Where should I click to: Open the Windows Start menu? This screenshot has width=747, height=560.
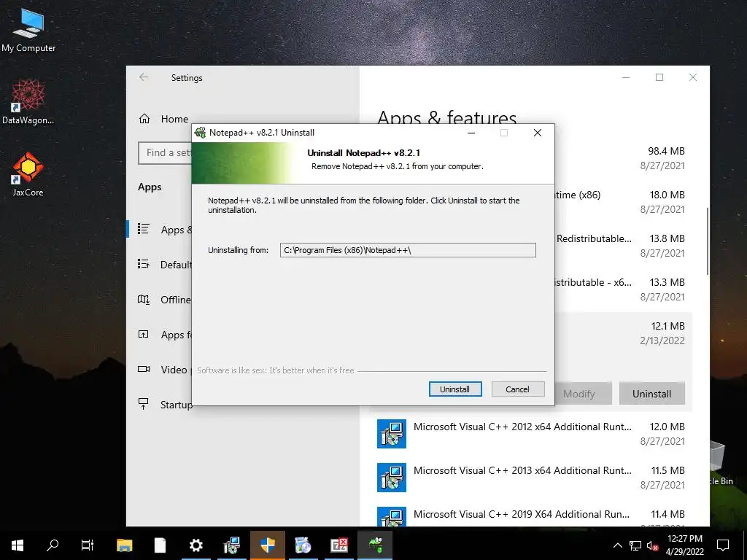18,545
